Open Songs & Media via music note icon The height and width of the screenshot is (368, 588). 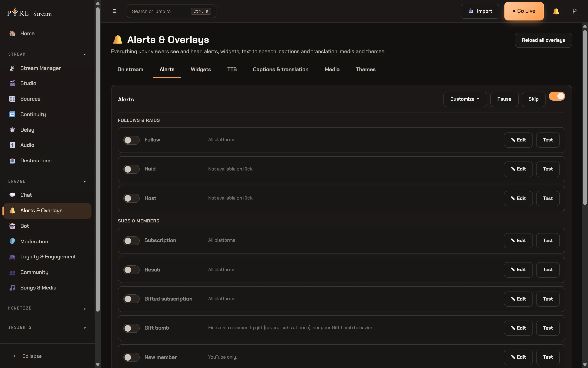click(x=12, y=288)
